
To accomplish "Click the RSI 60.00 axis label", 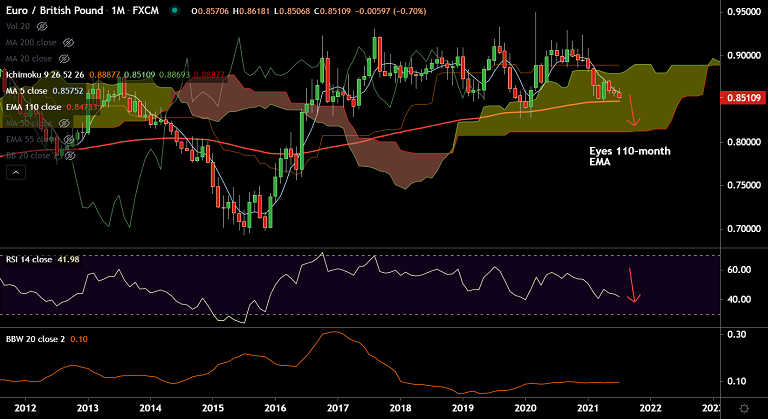I will click(x=739, y=270).
